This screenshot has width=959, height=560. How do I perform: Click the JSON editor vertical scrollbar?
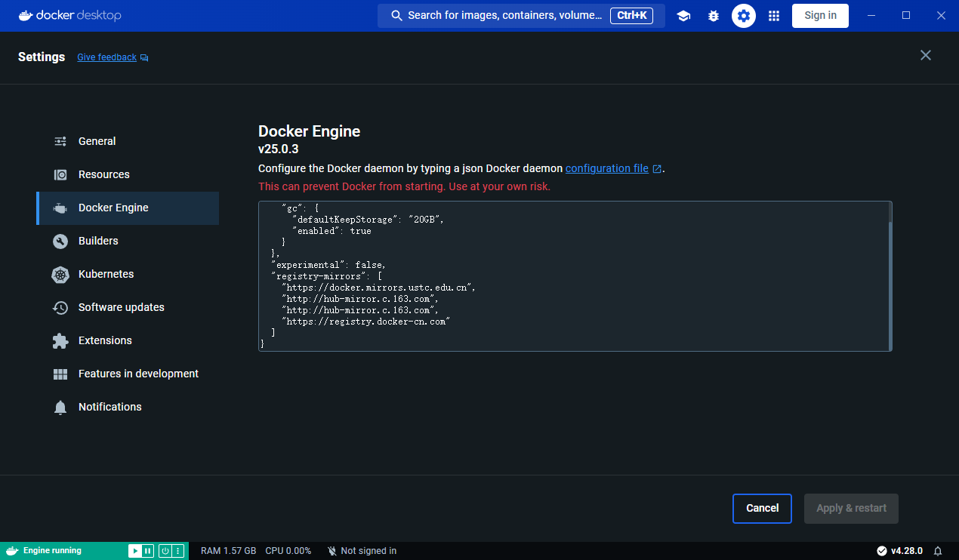(890, 276)
